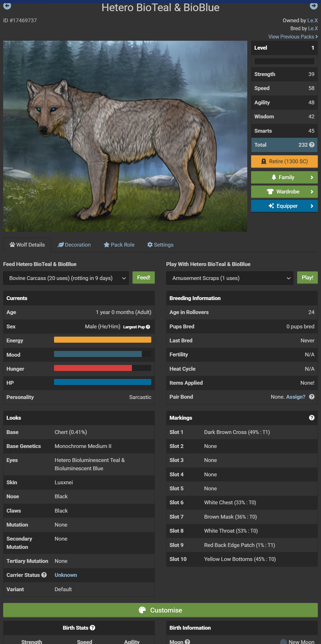
Task: Click Red Back Edge Patch in Slot 9
Action: (x=240, y=545)
